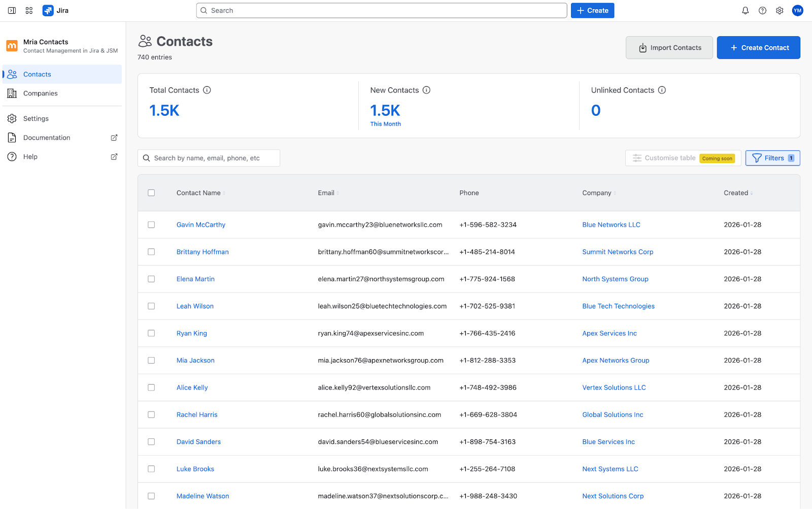
Task: Click the Customise table sliders icon
Action: (637, 158)
